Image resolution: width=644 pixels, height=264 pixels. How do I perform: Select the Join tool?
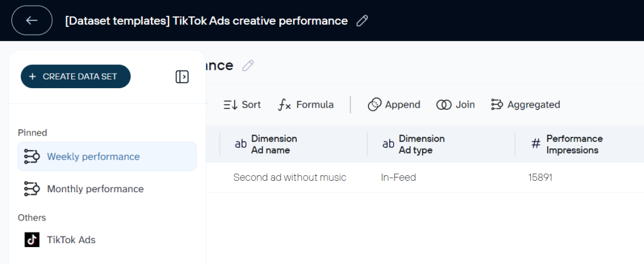(x=456, y=105)
